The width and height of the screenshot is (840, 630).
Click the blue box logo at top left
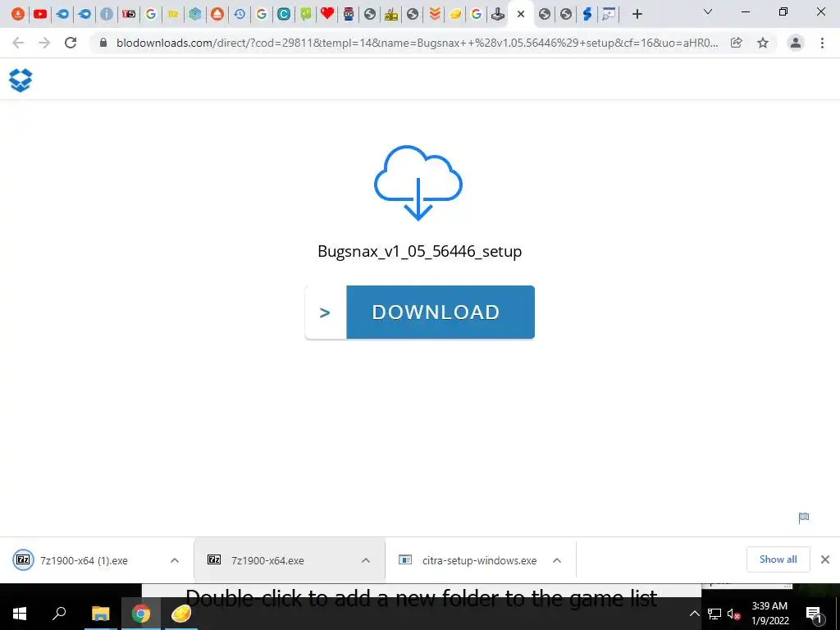[21, 80]
